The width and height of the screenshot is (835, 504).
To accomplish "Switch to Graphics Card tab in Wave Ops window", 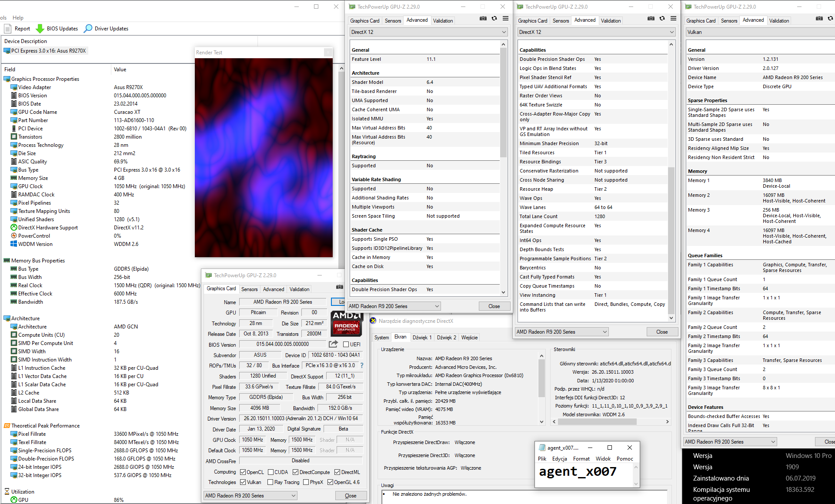I will click(x=532, y=21).
